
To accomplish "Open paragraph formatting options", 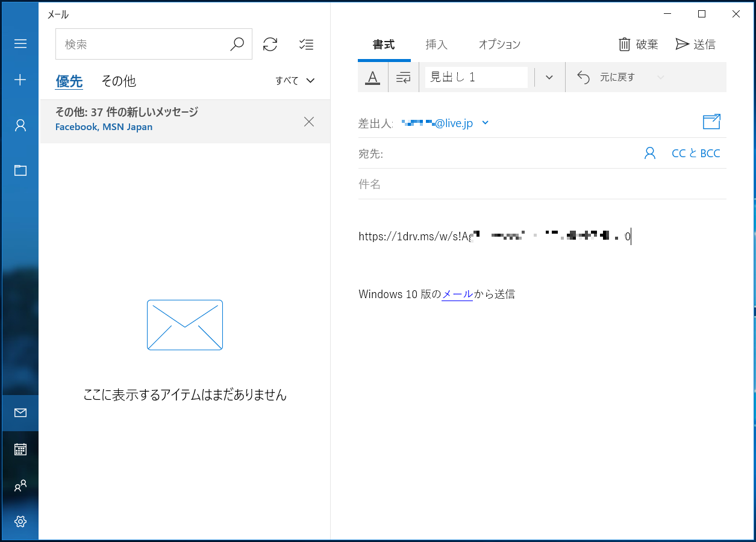I will click(402, 77).
